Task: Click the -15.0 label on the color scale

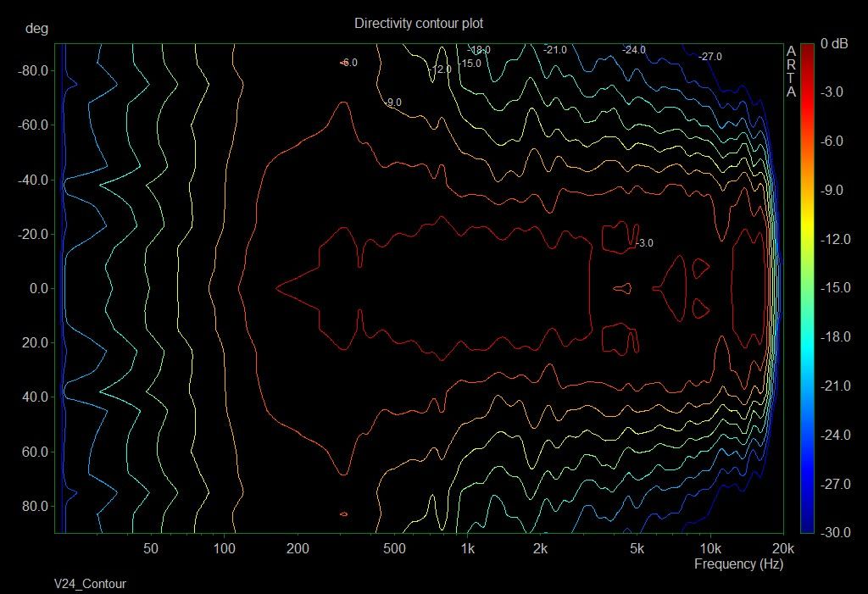Action: pos(837,288)
